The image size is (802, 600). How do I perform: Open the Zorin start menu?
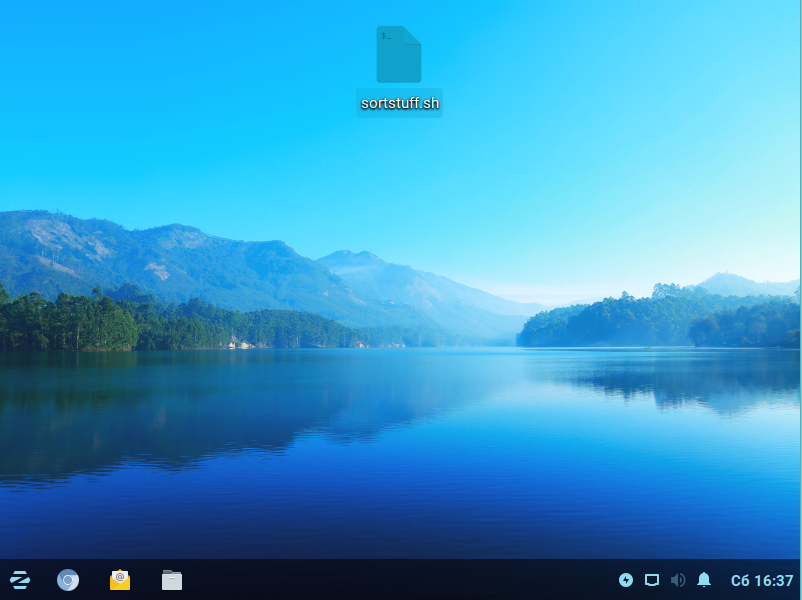[x=19, y=580]
